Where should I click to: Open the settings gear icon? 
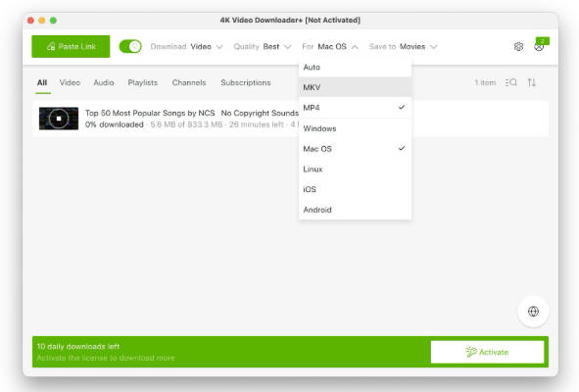pos(518,47)
